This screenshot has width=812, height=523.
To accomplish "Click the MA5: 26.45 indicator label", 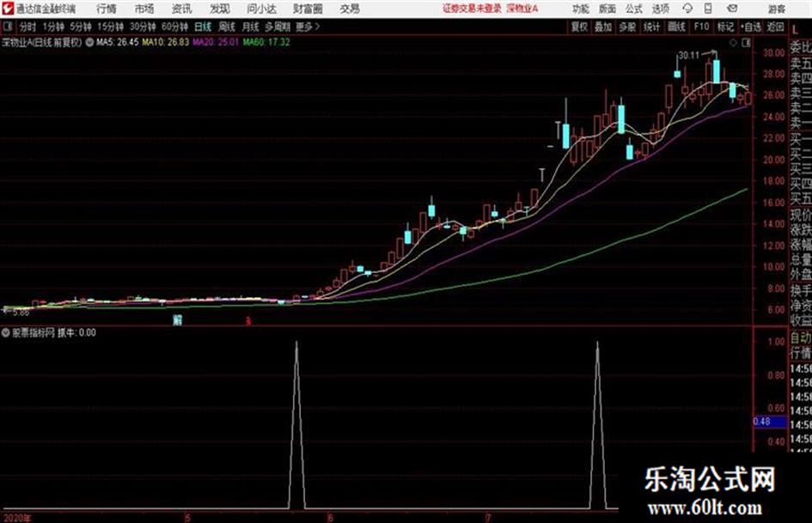I will [118, 42].
